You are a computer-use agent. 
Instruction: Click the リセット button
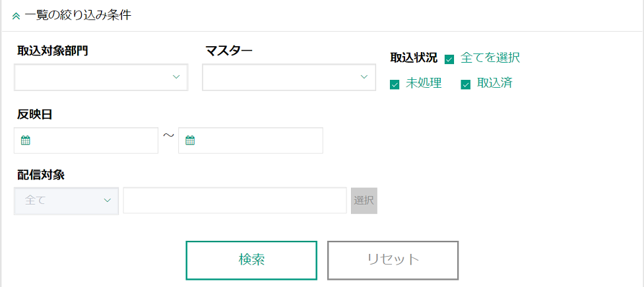(x=393, y=260)
